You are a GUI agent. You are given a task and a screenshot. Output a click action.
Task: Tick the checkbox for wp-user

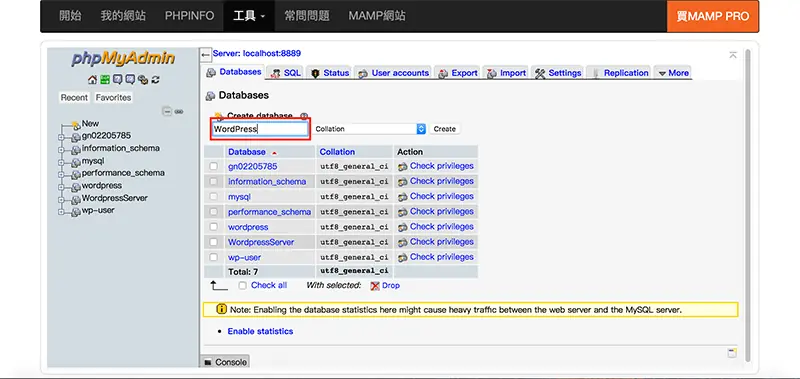tap(213, 257)
